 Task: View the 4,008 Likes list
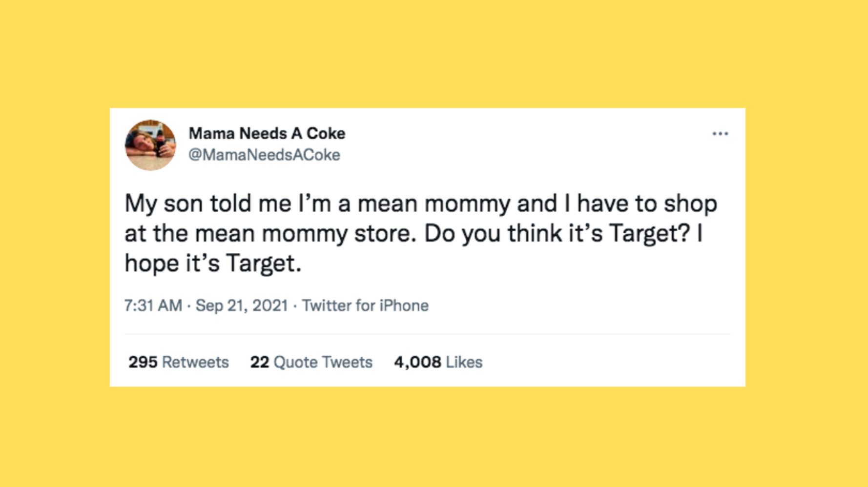[437, 362]
